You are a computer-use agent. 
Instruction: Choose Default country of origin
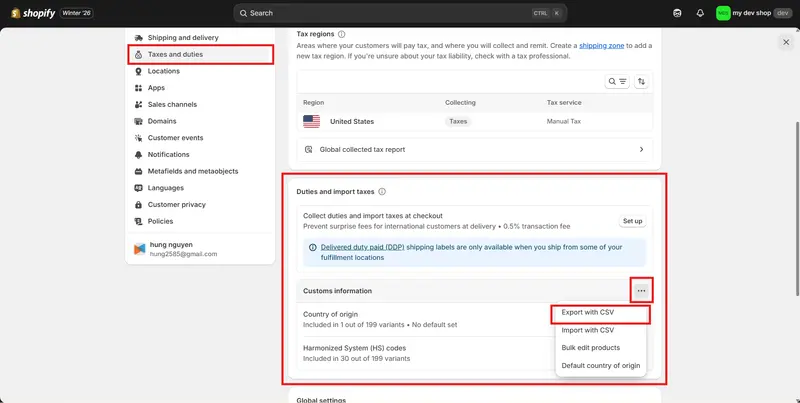click(x=601, y=366)
